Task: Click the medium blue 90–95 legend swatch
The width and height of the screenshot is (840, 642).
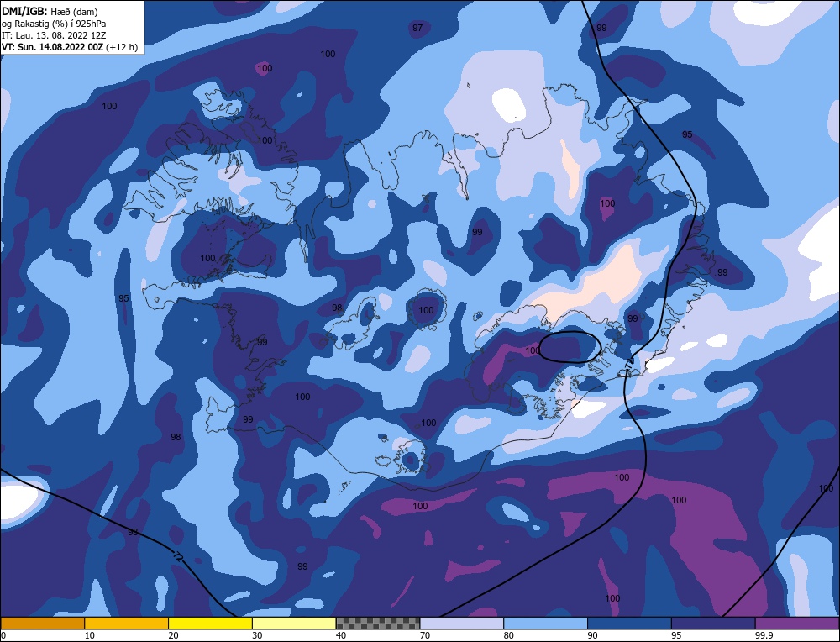Action: point(629,623)
